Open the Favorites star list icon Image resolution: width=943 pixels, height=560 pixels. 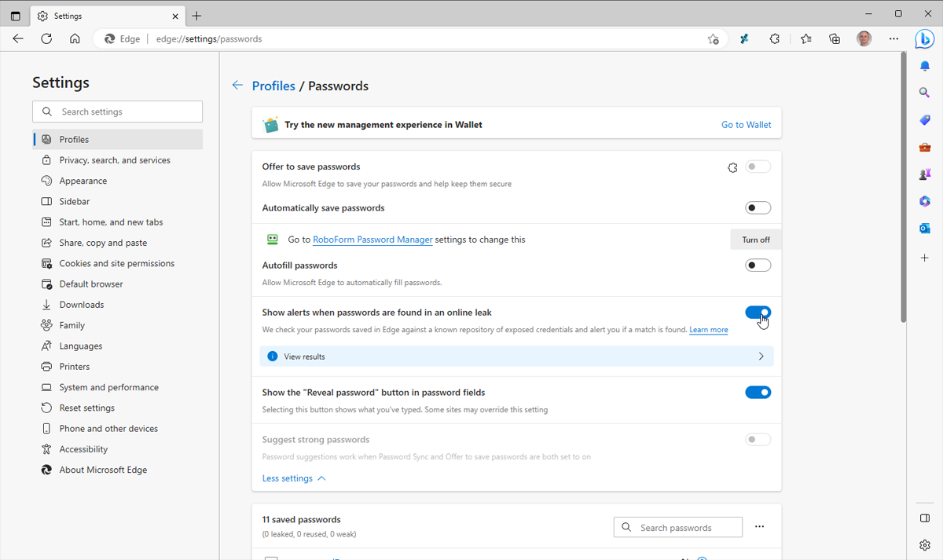coord(805,38)
